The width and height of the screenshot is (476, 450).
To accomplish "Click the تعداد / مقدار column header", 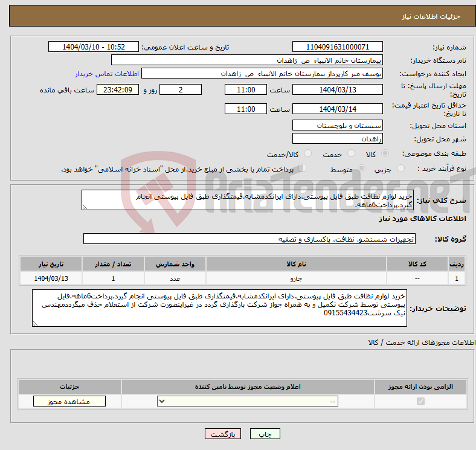I will pyautogui.click(x=113, y=264).
